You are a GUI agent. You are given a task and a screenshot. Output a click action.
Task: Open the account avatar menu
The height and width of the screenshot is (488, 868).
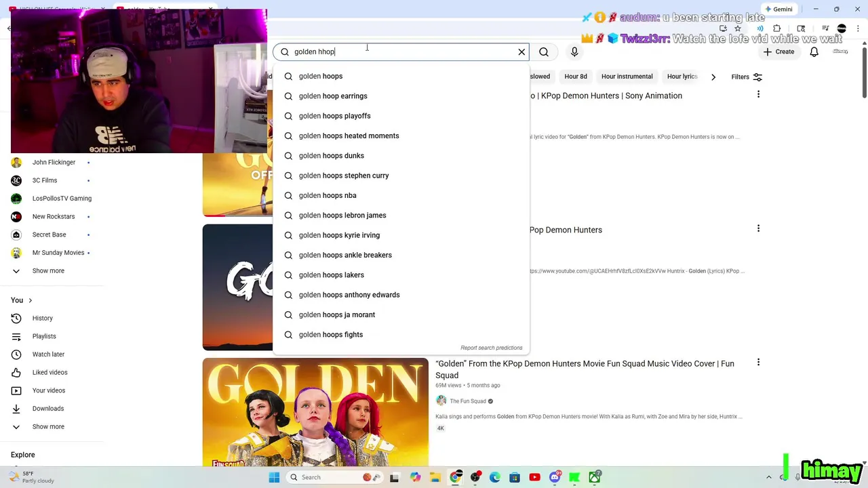tap(841, 52)
